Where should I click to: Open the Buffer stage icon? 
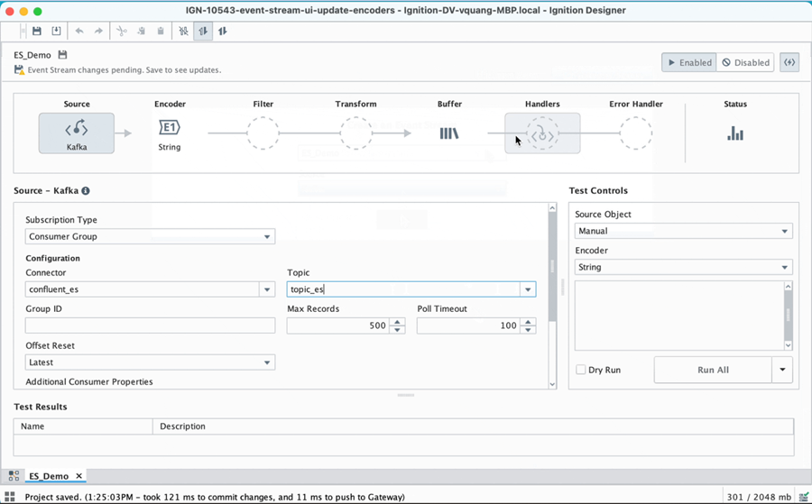(449, 133)
